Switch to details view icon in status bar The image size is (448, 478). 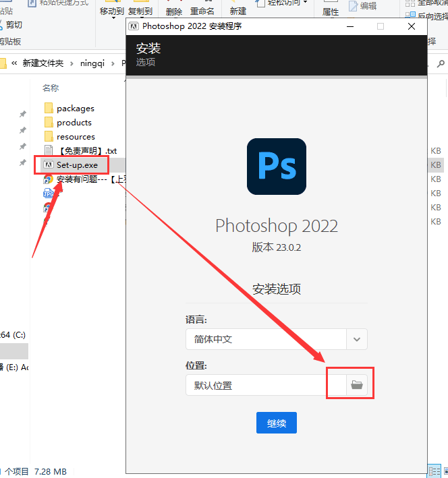coord(435,471)
